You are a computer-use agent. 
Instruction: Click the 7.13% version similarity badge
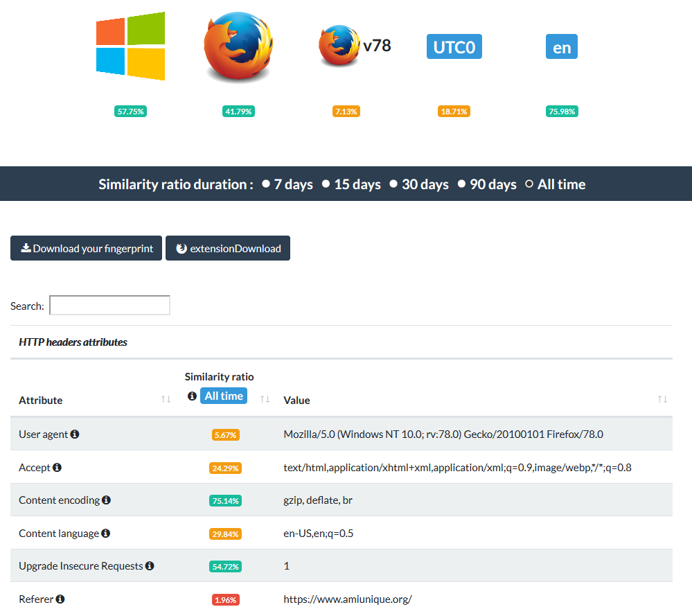point(346,112)
